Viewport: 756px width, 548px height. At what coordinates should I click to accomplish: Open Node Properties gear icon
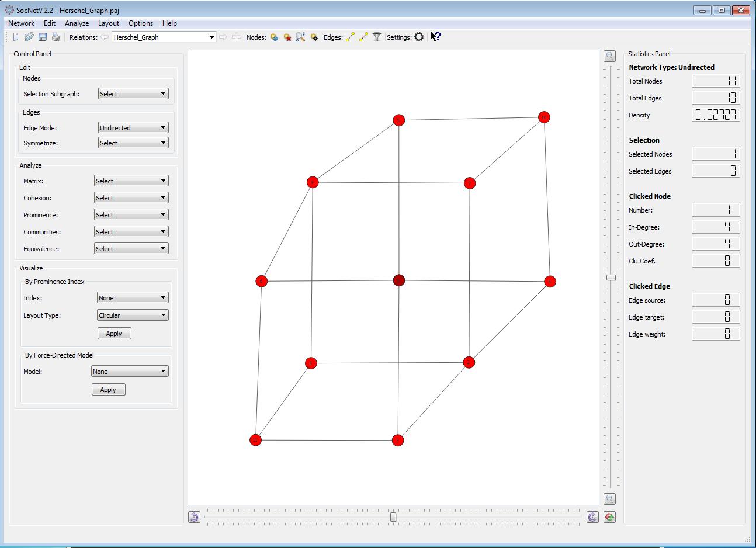[x=314, y=37]
